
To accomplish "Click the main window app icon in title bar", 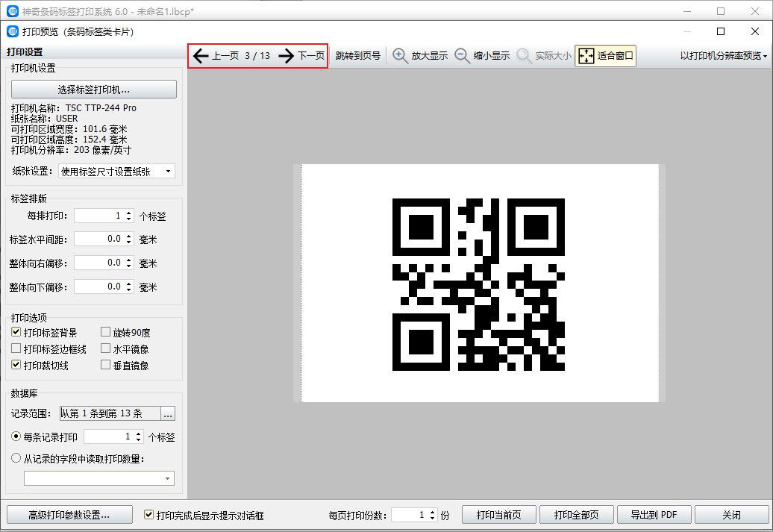I will [13, 11].
